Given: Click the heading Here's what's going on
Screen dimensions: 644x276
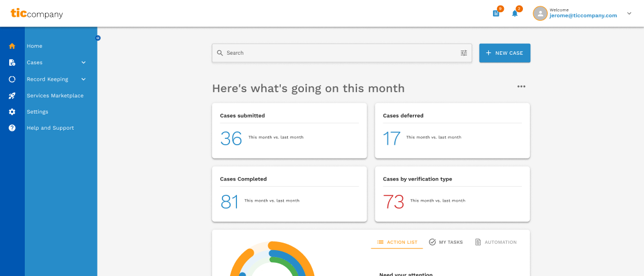Looking at the screenshot, I should [x=308, y=88].
